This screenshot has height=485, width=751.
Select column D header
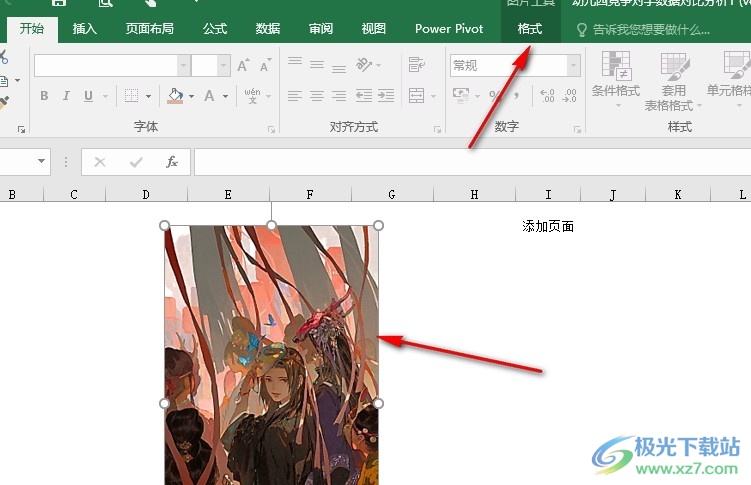point(146,194)
